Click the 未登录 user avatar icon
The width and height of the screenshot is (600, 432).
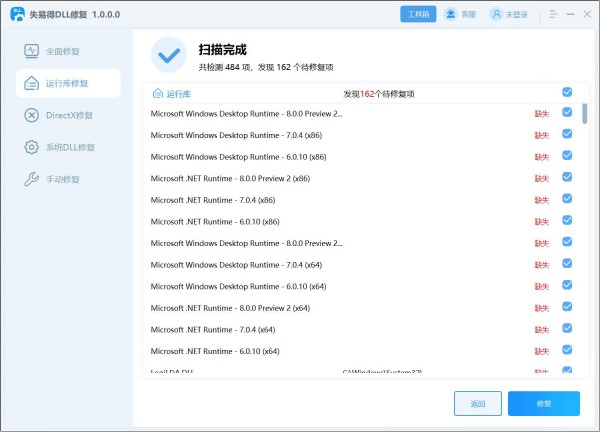click(x=496, y=14)
